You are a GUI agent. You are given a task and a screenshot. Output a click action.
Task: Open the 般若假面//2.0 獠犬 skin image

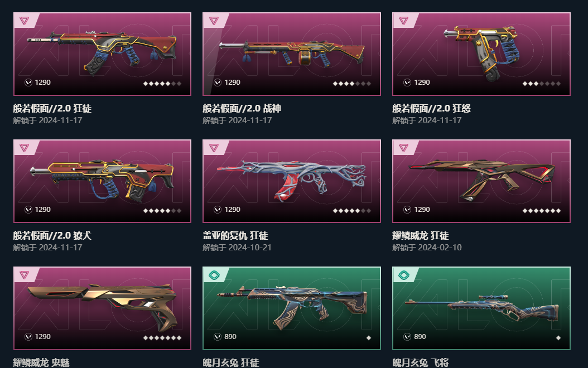click(102, 181)
